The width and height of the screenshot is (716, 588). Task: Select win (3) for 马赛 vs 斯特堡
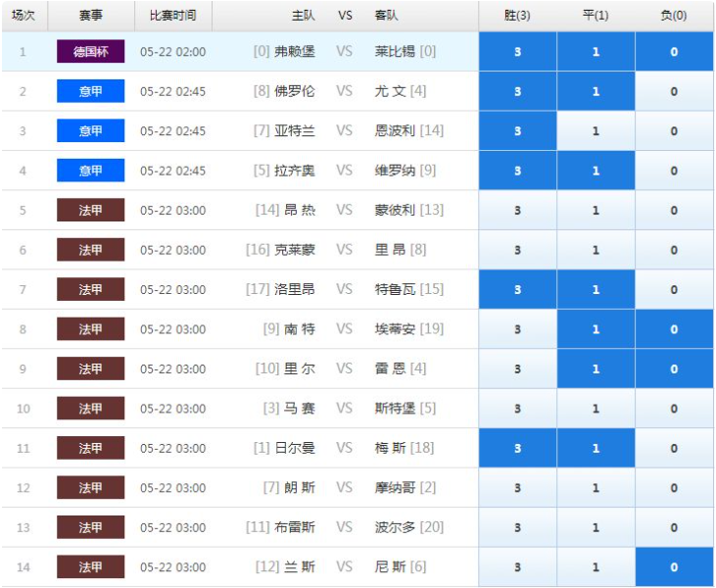pos(517,409)
